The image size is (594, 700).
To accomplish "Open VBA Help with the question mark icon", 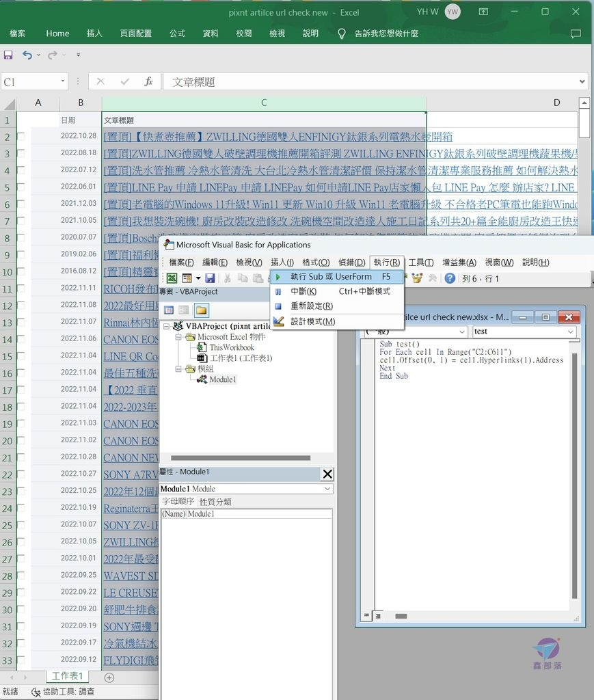I will click(x=450, y=278).
